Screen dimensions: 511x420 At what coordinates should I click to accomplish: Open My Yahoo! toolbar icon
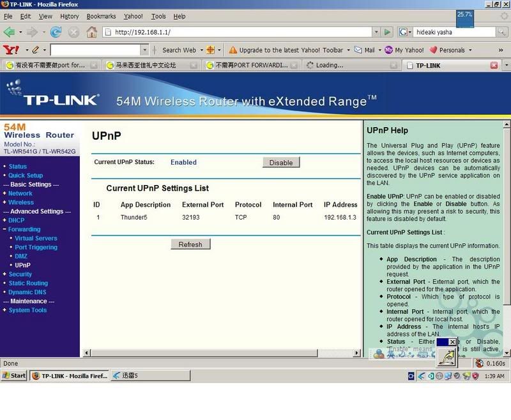[388, 50]
